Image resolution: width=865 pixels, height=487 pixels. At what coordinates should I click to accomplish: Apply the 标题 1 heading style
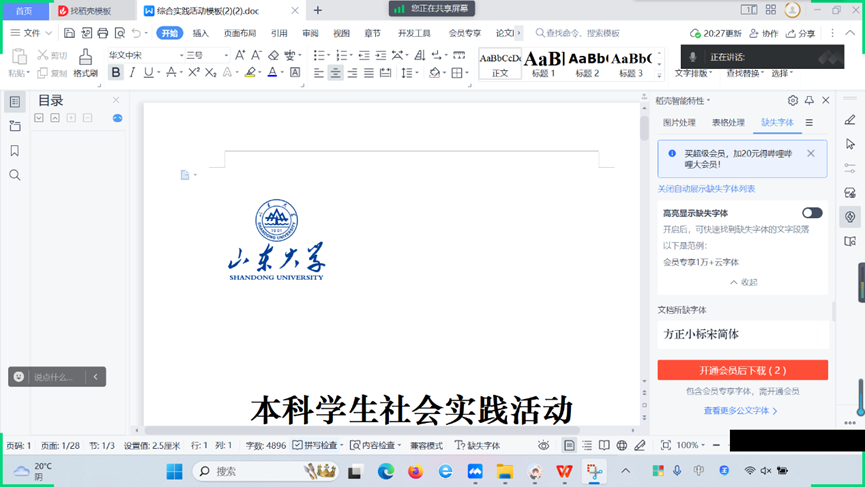543,64
